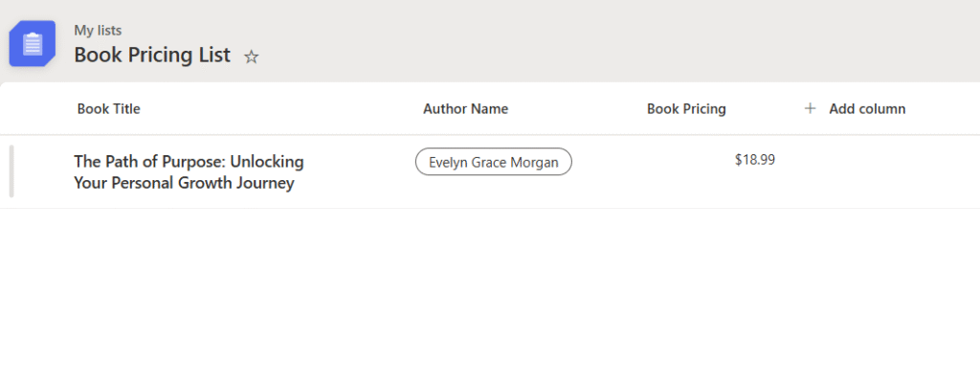Click the Add column label
Image resolution: width=980 pixels, height=387 pixels.
pyautogui.click(x=867, y=109)
